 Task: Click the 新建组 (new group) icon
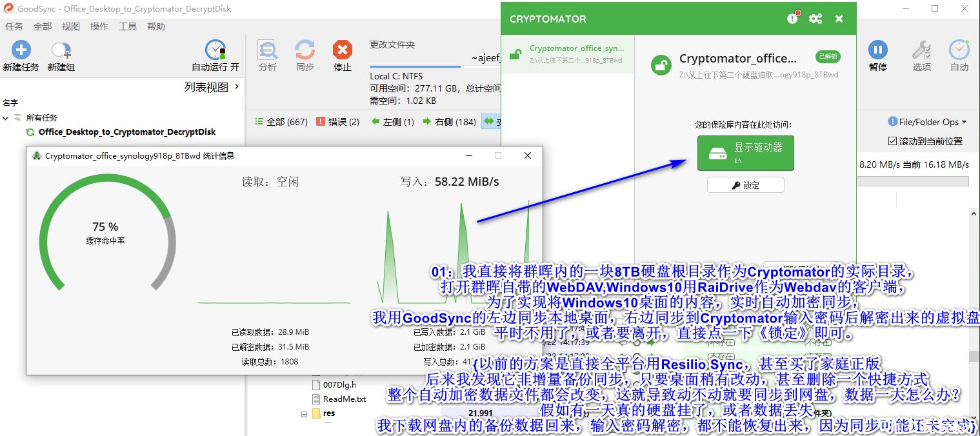click(61, 50)
